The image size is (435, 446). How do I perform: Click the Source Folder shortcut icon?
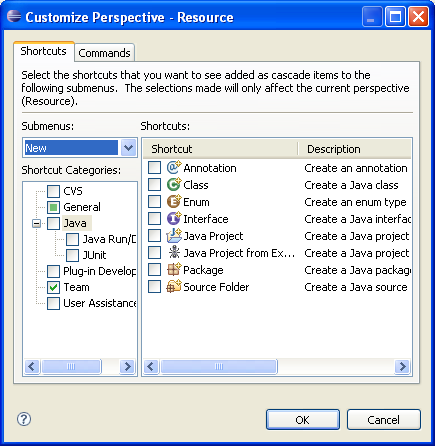[x=174, y=286]
